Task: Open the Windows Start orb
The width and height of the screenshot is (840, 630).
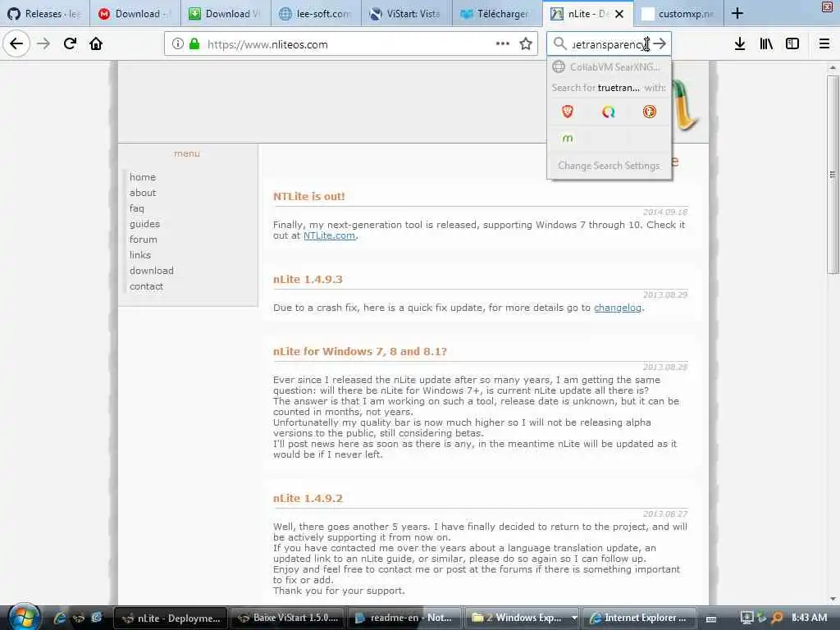Action: [24, 617]
